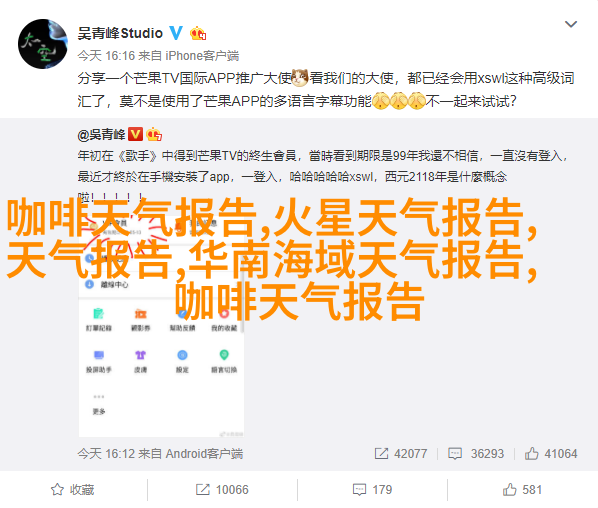
Task: Click the 今天 16:12 original post timestamp
Action: [106, 453]
